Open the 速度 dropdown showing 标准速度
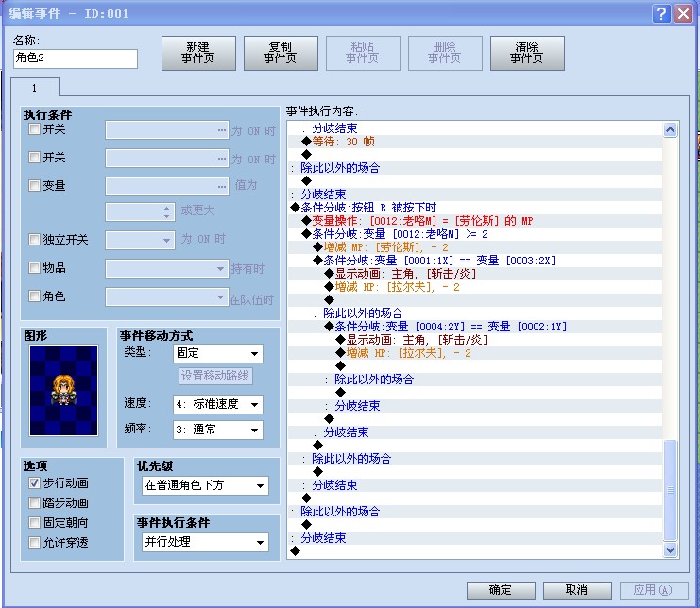 coord(218,405)
